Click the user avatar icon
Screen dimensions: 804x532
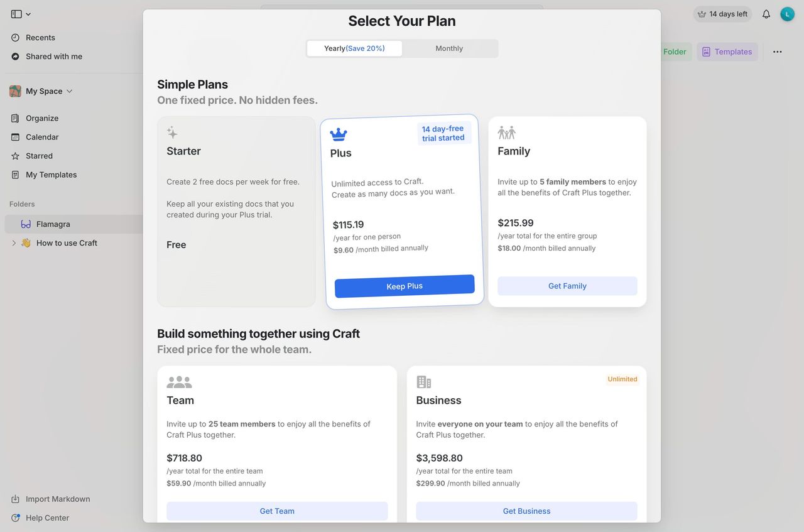(787, 14)
